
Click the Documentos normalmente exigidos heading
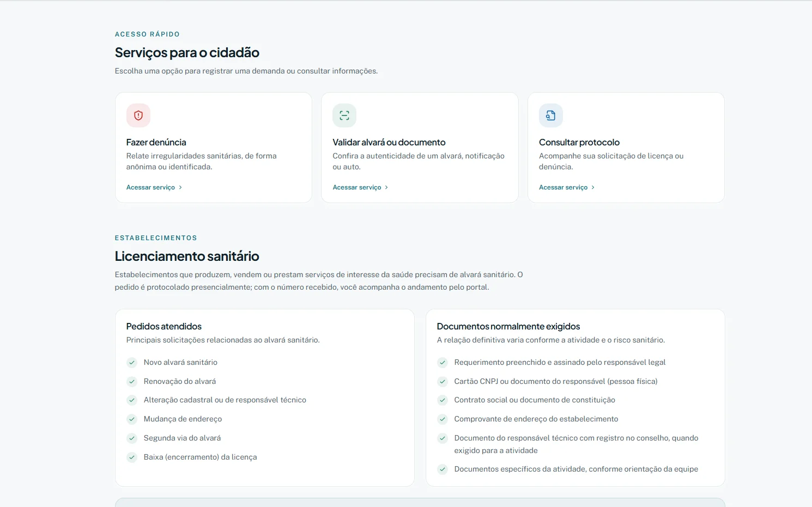tap(508, 326)
